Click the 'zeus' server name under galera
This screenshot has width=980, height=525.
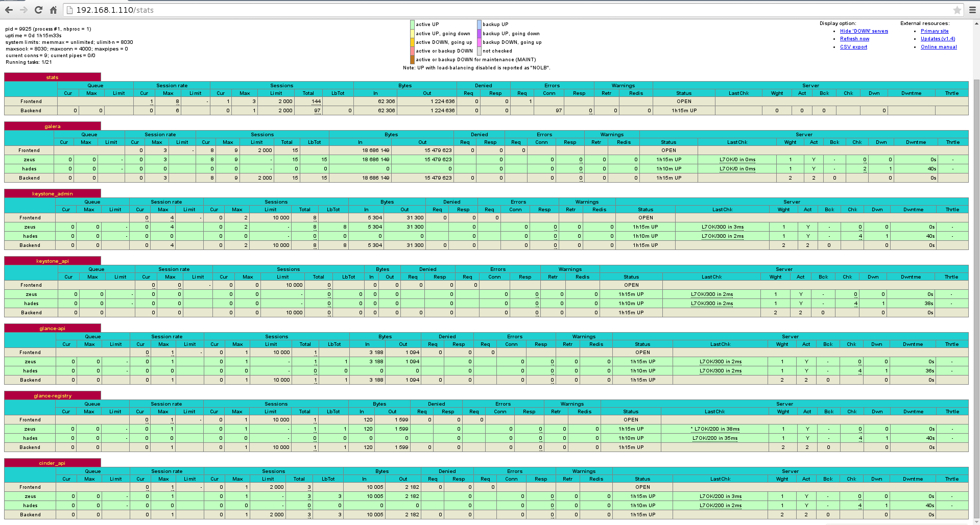pyautogui.click(x=29, y=160)
